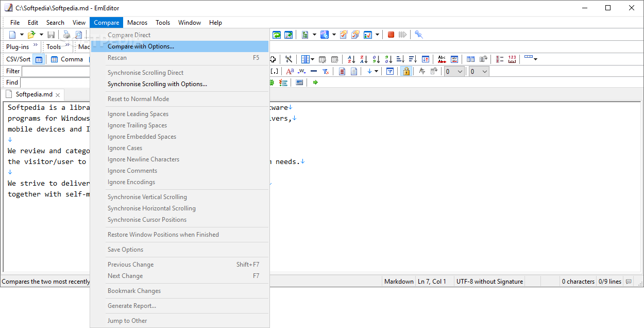Close the Softpedia.md tab

click(x=58, y=95)
